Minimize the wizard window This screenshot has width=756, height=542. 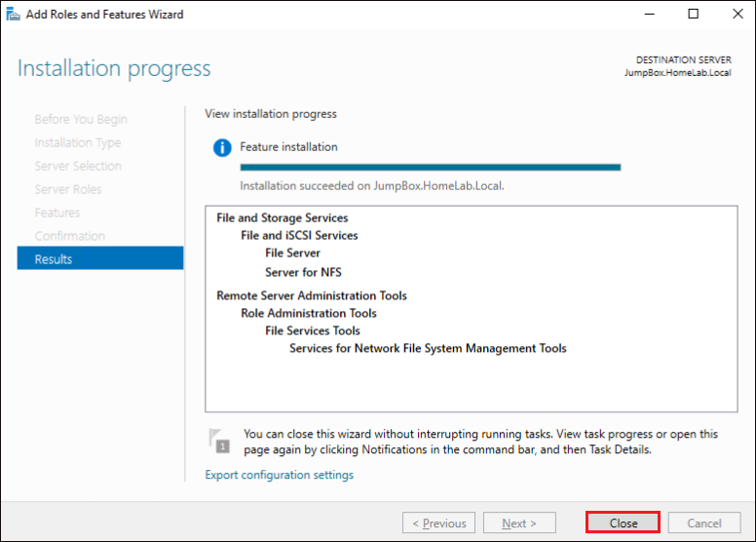pos(650,14)
